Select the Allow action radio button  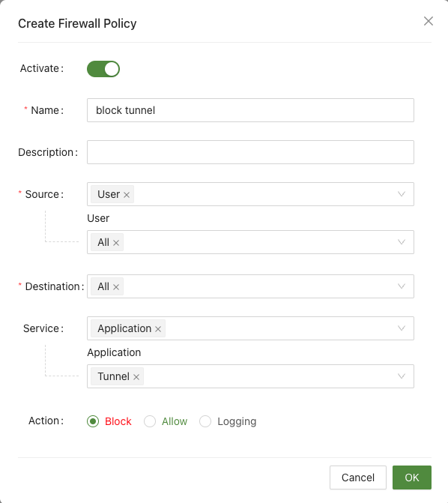click(150, 421)
